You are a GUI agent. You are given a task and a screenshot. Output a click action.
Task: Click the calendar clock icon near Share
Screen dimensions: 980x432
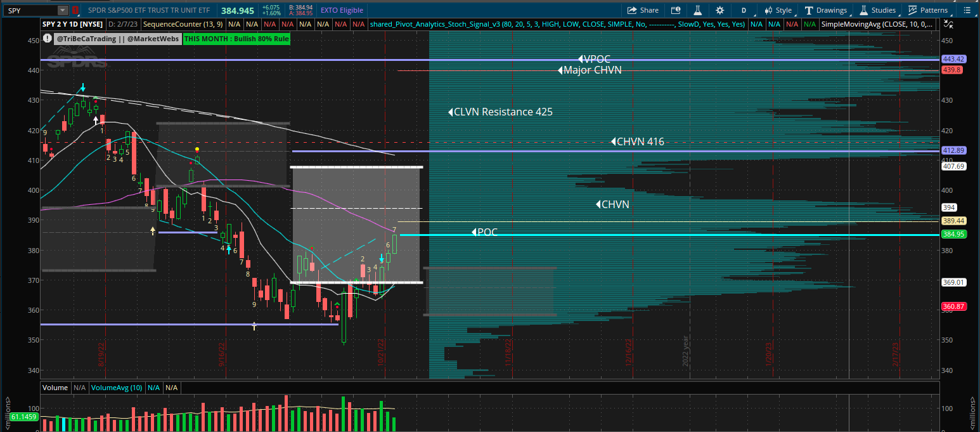[x=676, y=10]
